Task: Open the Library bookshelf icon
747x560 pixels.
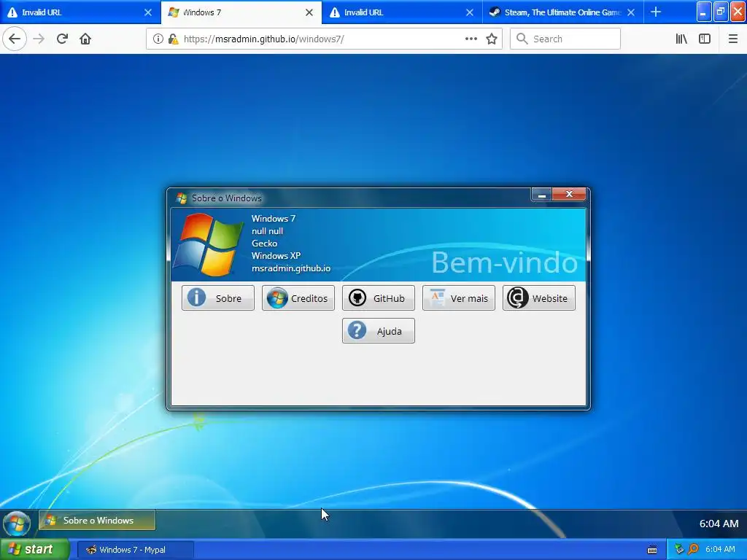Action: pos(681,39)
